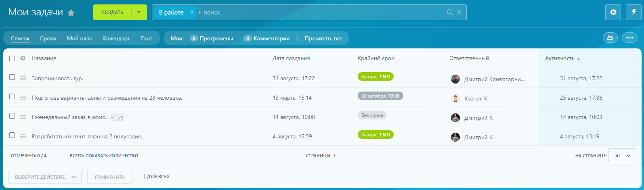Image resolution: width=644 pixels, height=190 pixels.
Task: Switch to the Мой план tab
Action: tap(80, 39)
